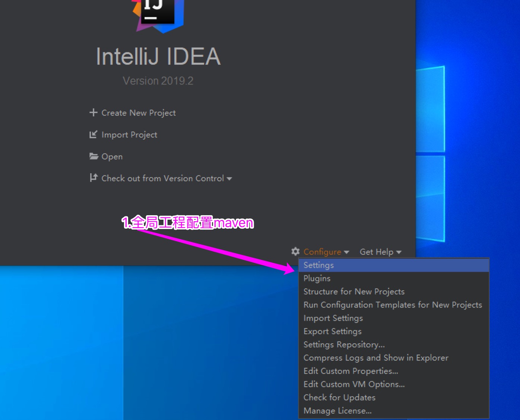Choose Open to browse for a project
The height and width of the screenshot is (420, 520).
coord(112,156)
